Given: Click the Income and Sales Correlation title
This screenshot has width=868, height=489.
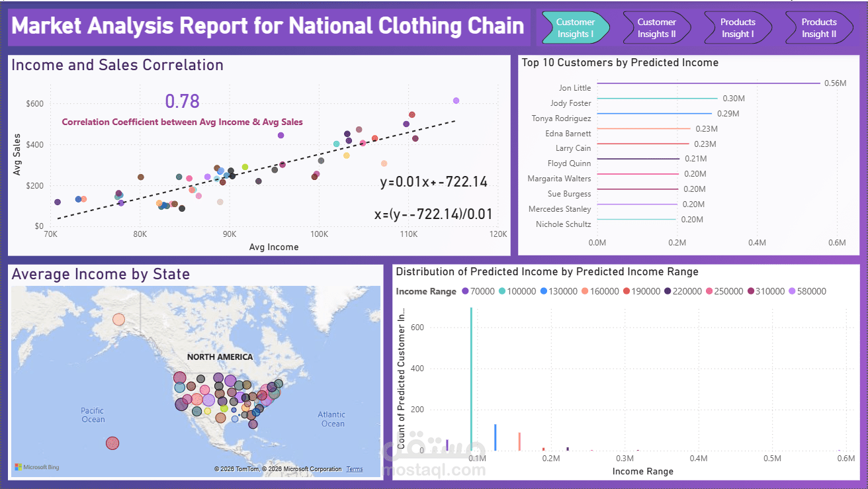Looking at the screenshot, I should tap(118, 65).
